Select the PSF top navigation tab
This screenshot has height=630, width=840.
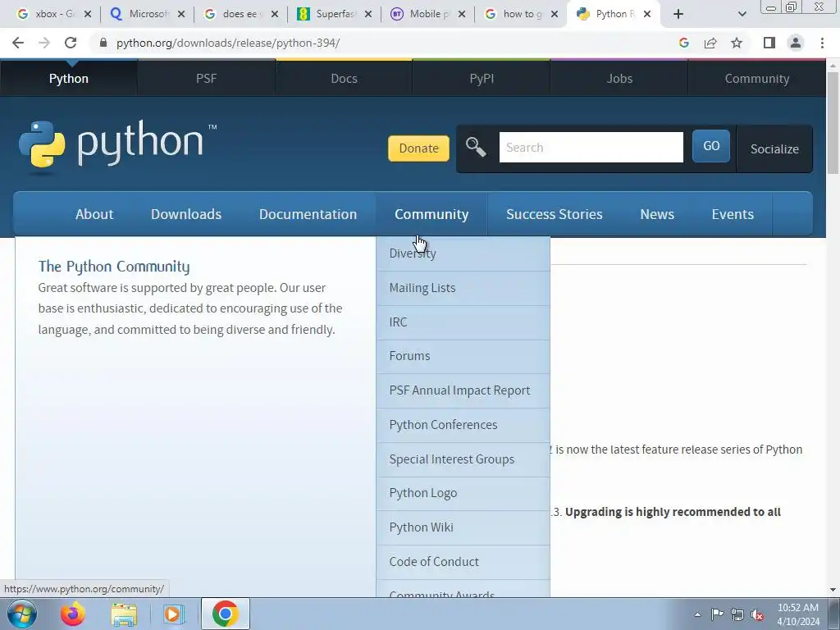pyautogui.click(x=206, y=78)
